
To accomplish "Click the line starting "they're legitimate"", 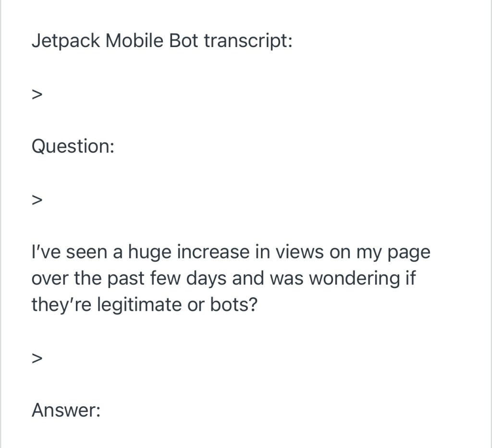I will (144, 304).
